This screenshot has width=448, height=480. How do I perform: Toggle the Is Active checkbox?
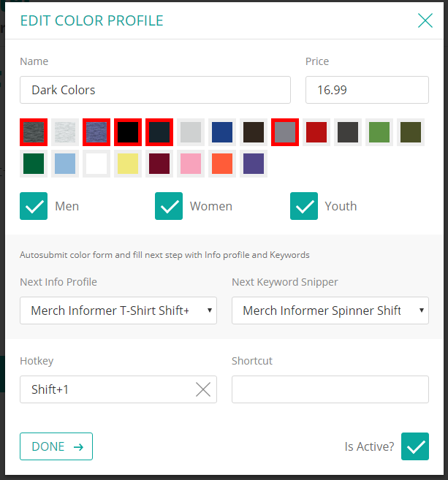tap(415, 446)
